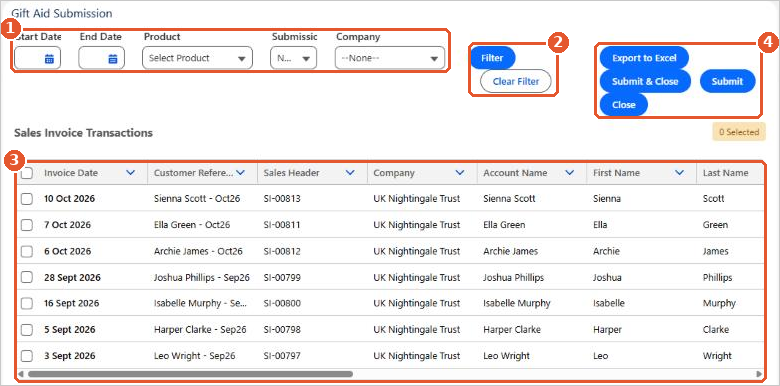Click customer reference Harper Clarke - Sep26
This screenshot has width=780, height=386.
coord(200,329)
